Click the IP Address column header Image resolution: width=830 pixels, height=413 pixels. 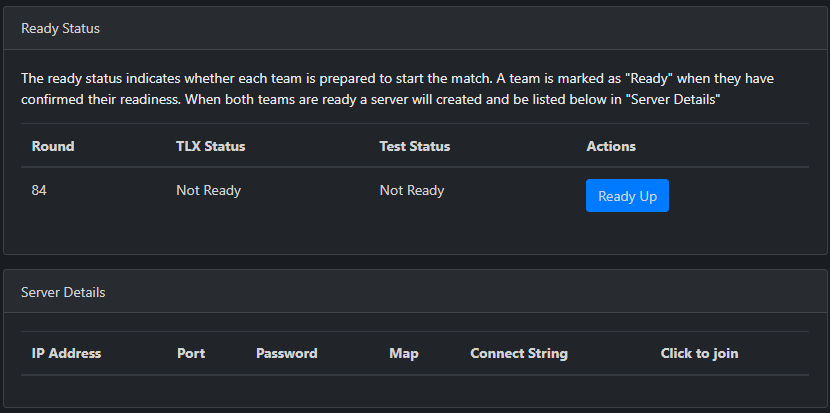66,353
